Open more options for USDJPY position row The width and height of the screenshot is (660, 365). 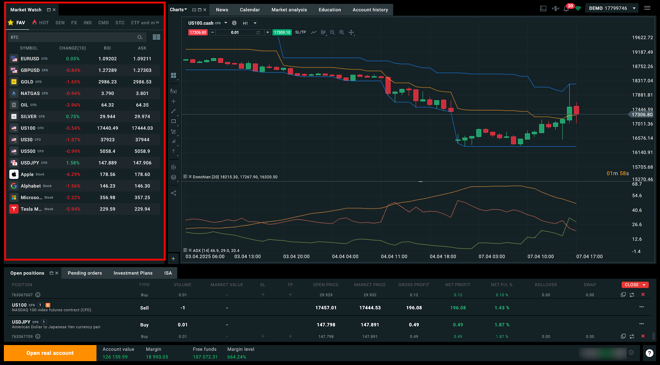641,324
